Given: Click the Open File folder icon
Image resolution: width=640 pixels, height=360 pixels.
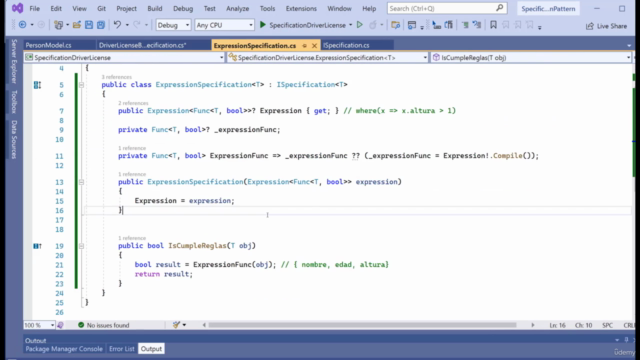Looking at the screenshot, I should [x=76, y=25].
